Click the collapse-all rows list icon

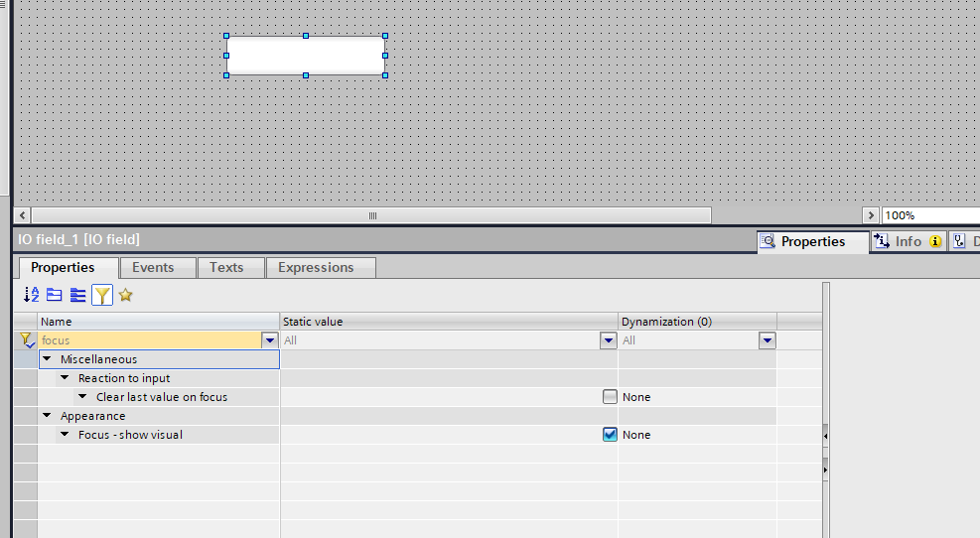coord(77,294)
